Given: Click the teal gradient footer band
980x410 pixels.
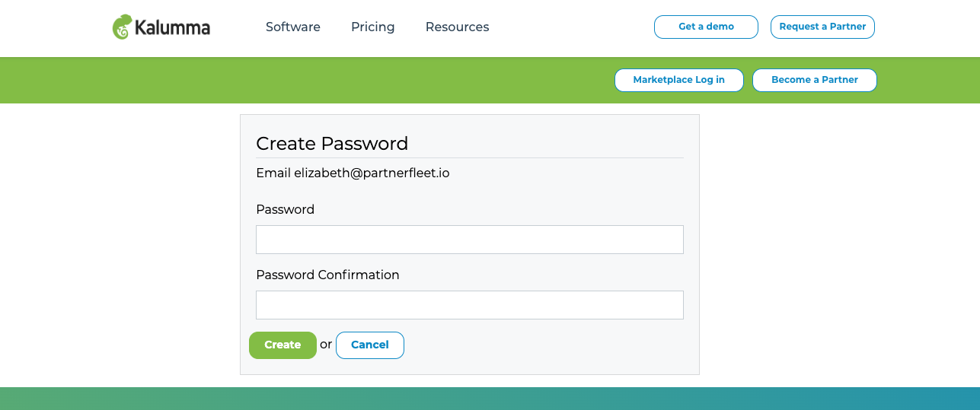Looking at the screenshot, I should [490, 399].
